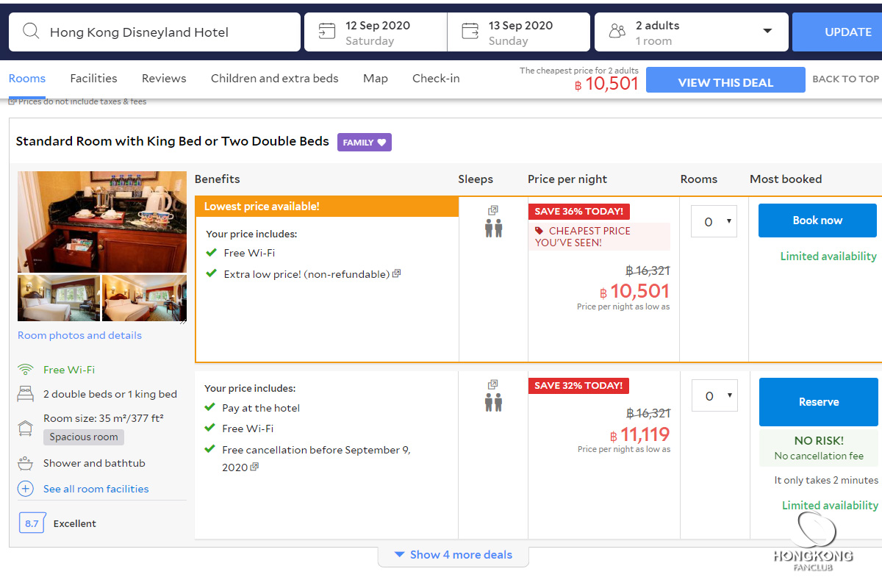Click the green Free Wi-Fi signal icon
The image size is (882, 588).
(x=26, y=370)
